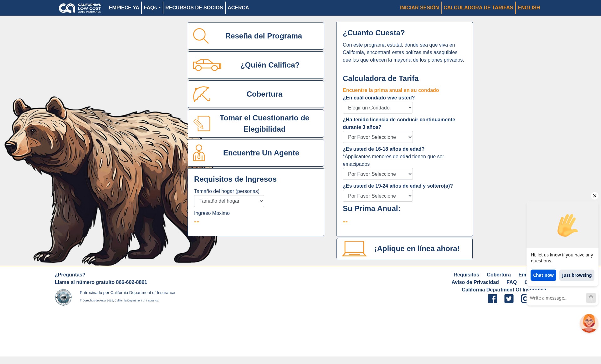Open Cobertura footer link
The image size is (601, 364).
(499, 275)
